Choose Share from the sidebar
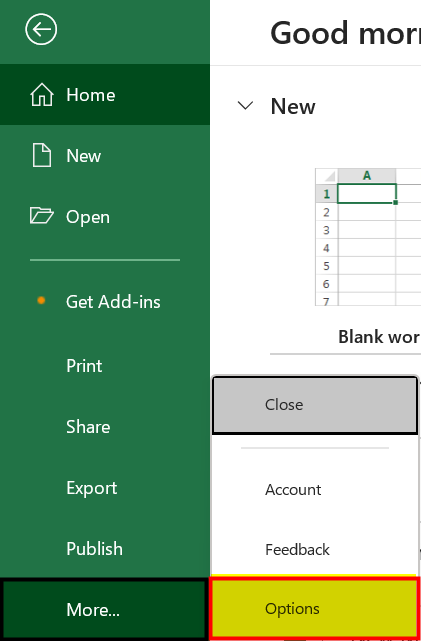 (x=105, y=426)
